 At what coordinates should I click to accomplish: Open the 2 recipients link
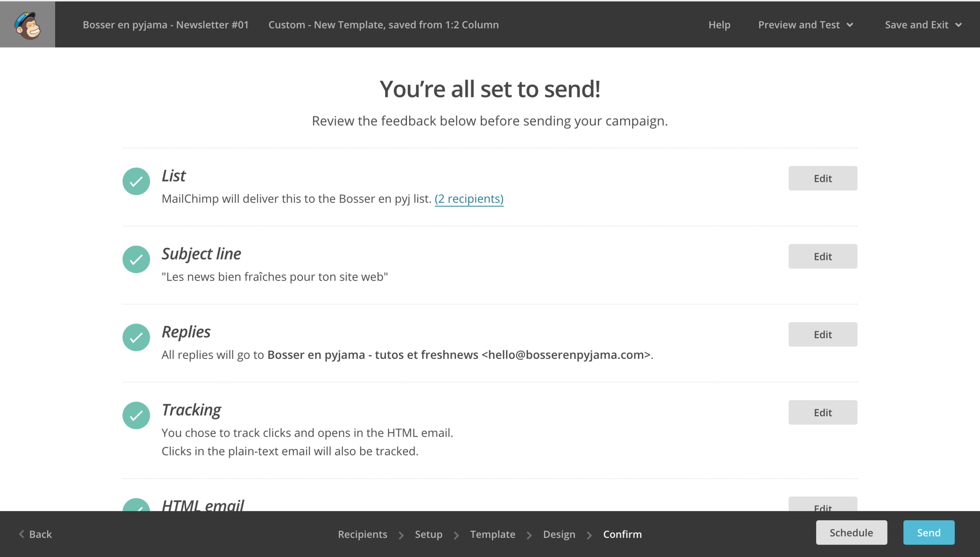pos(469,198)
